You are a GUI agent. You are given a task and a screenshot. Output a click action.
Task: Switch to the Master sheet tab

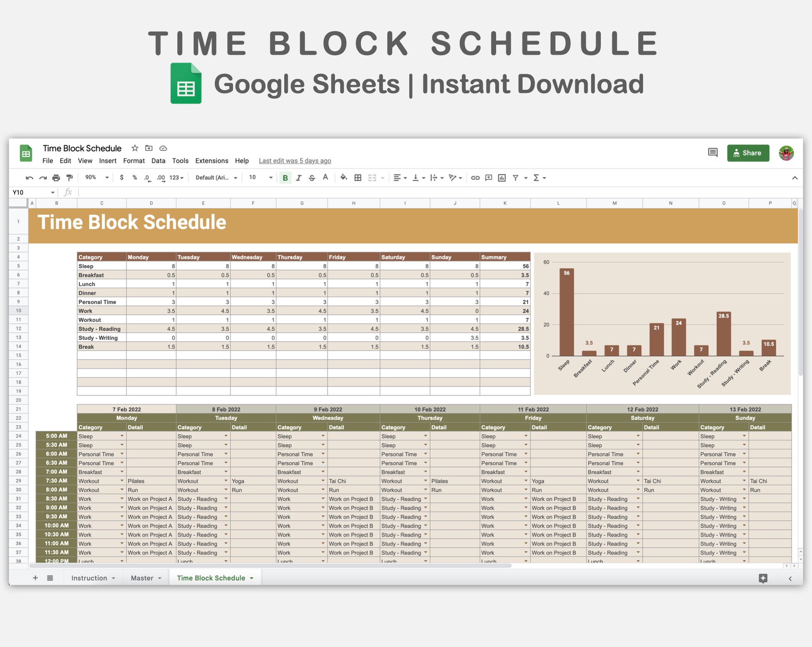[x=142, y=578]
